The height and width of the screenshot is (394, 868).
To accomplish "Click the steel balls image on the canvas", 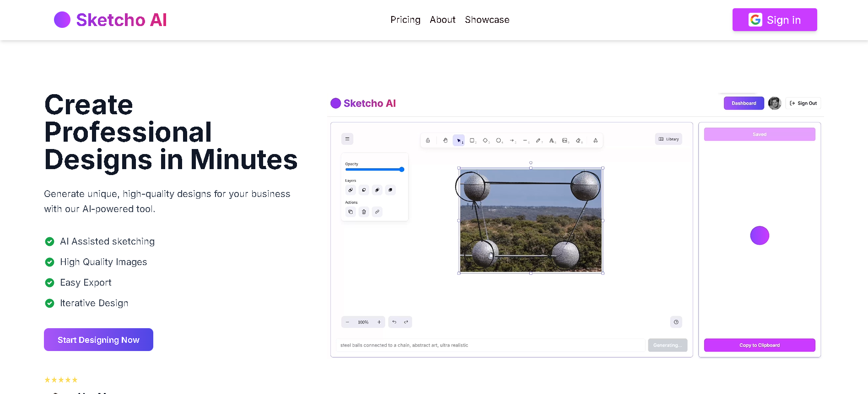I will (x=531, y=220).
